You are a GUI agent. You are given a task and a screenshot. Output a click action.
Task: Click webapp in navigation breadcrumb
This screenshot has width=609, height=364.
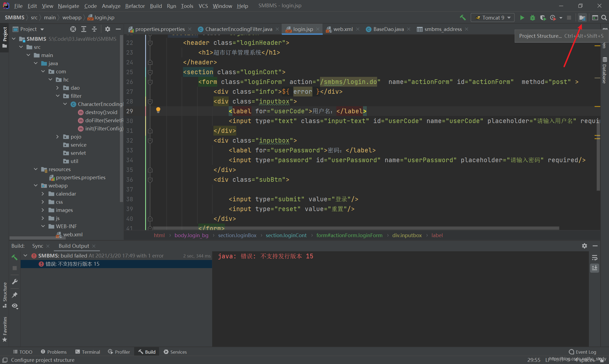click(72, 18)
